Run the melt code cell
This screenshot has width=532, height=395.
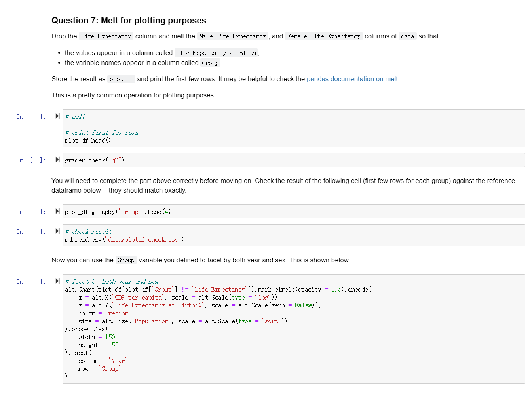57,116
